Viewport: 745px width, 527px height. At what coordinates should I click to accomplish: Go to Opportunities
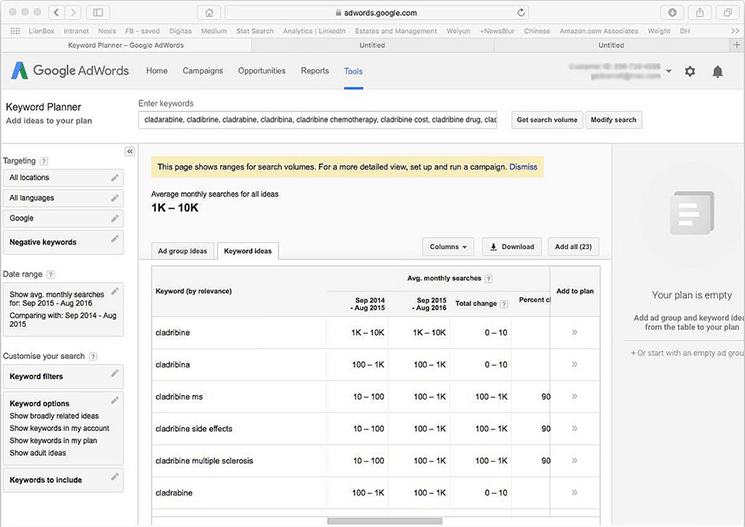262,71
